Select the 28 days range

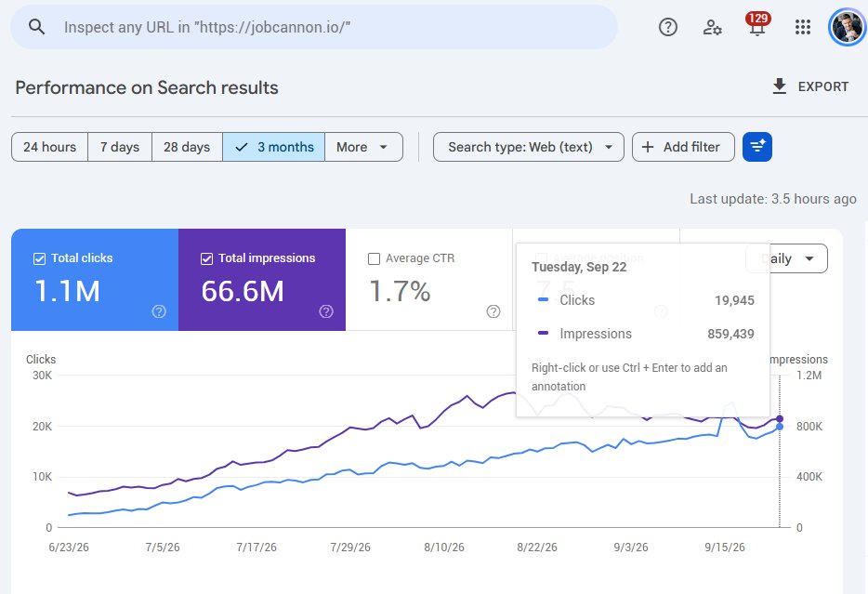click(187, 147)
